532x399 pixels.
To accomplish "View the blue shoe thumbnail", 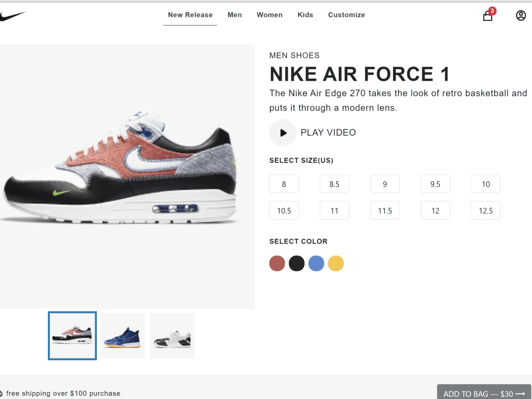I will point(122,336).
